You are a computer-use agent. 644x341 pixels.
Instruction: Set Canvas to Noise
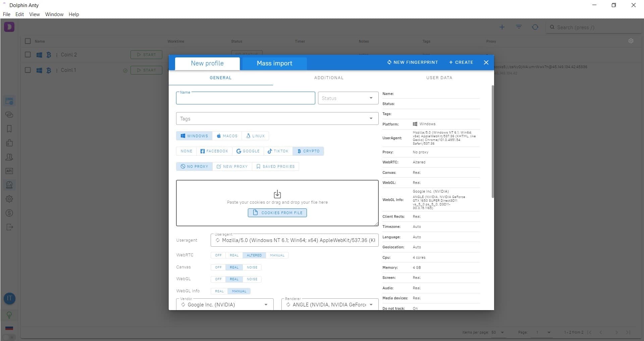point(252,267)
